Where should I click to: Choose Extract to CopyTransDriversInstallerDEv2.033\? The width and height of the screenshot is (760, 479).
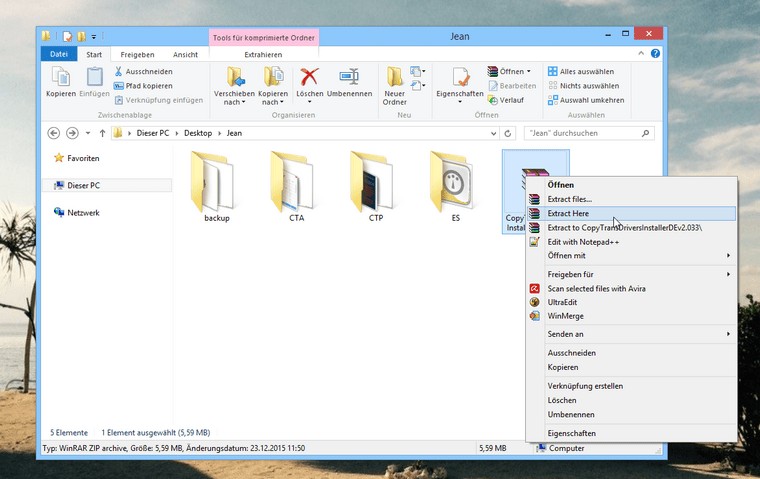pyautogui.click(x=631, y=227)
